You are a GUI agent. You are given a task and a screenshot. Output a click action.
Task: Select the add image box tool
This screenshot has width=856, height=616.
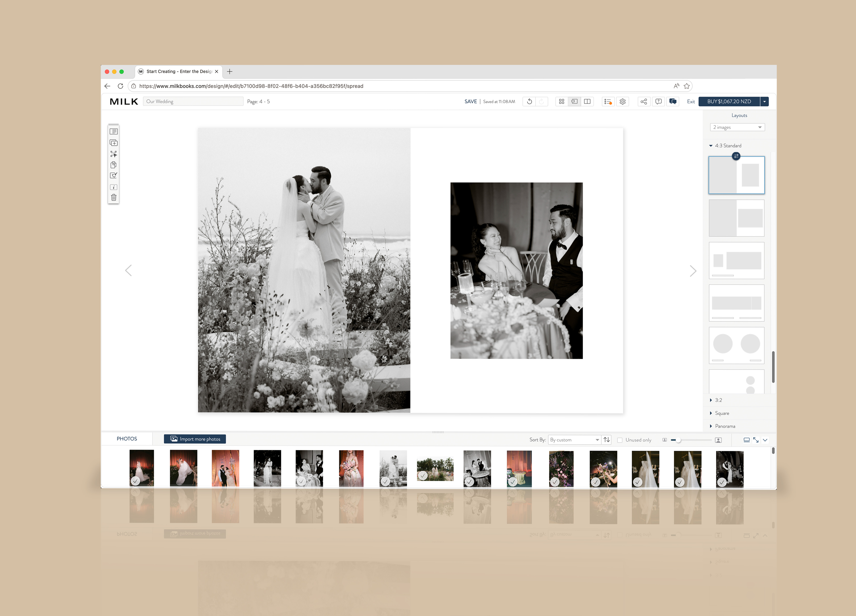pyautogui.click(x=114, y=143)
